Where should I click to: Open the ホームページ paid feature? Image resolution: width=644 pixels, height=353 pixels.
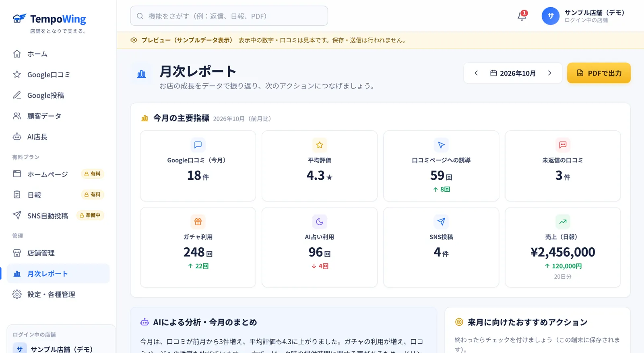click(x=58, y=174)
